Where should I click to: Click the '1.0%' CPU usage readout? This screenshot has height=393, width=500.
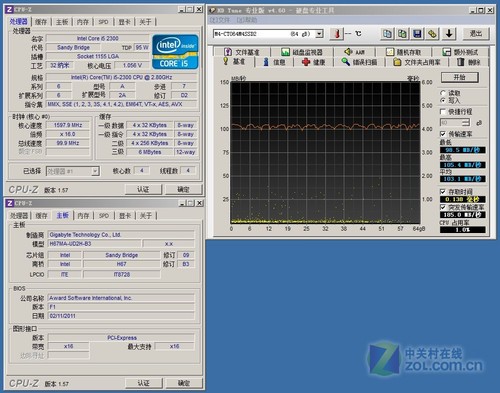(462, 230)
